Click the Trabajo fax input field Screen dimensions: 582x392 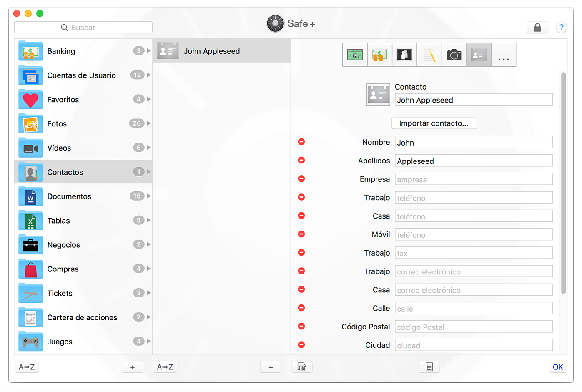474,253
